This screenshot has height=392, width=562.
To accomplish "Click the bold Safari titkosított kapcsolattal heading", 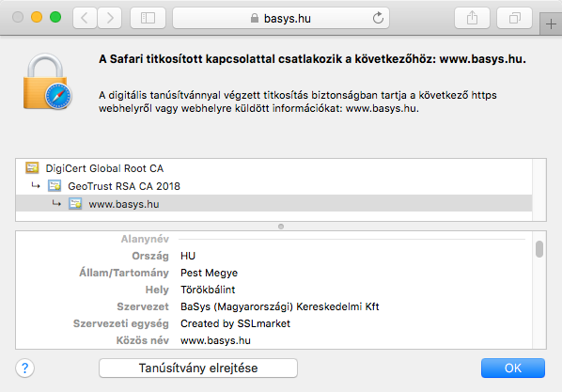I will click(312, 59).
